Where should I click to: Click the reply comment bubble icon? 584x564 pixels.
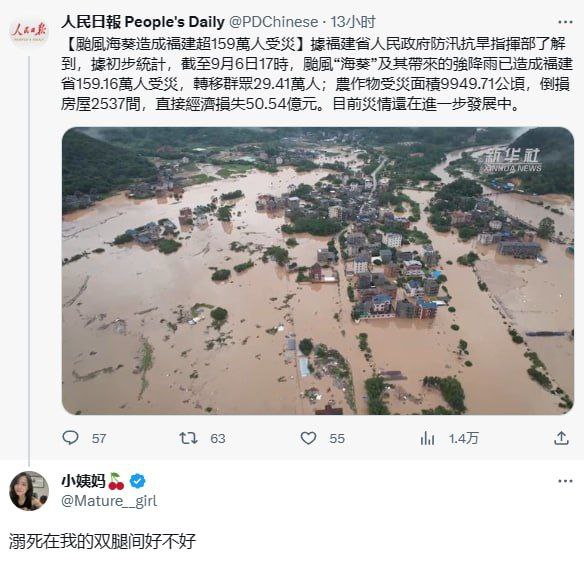[x=70, y=438]
